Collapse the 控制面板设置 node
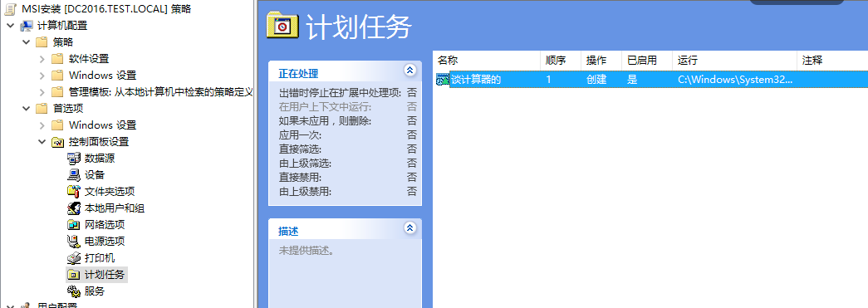 [42, 142]
